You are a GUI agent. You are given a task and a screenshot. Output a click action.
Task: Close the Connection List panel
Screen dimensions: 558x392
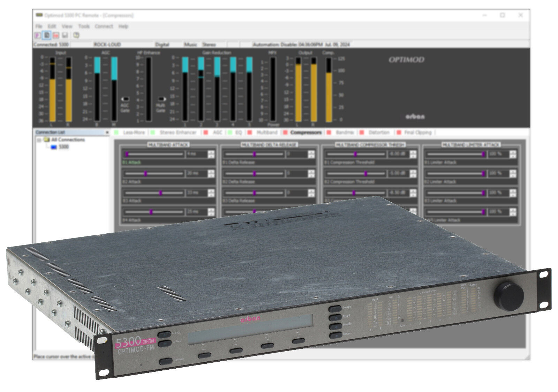[107, 133]
